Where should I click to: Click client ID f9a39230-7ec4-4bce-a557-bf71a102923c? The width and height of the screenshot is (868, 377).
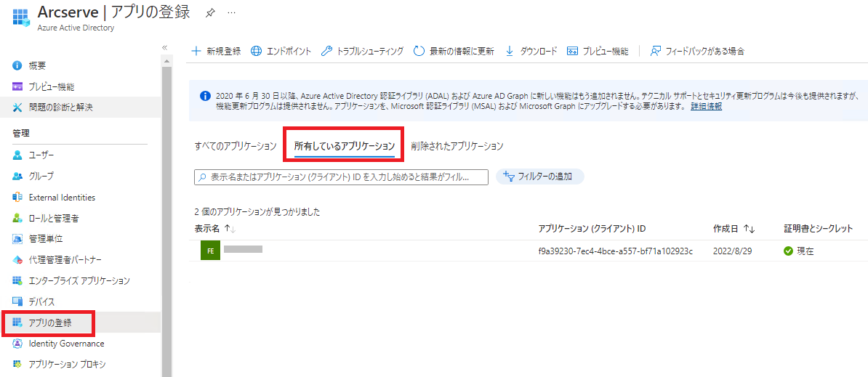pos(616,251)
